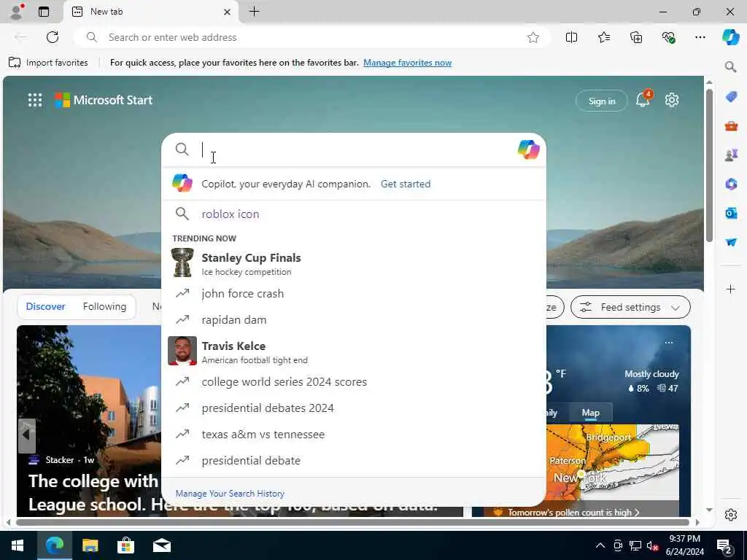Open page settings gear
Viewport: 747px width, 560px height.
(672, 100)
